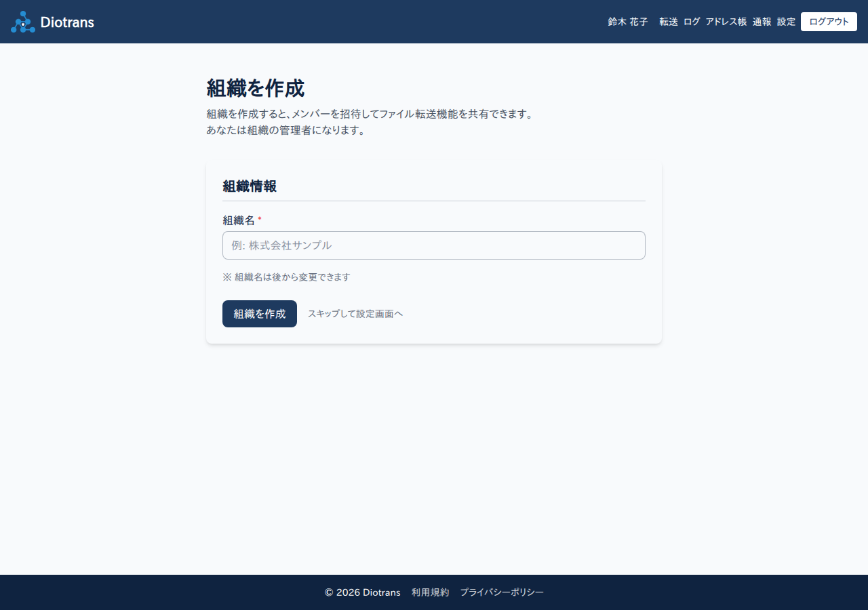Click the 組織を作成 submit button
The image size is (868, 610).
click(260, 314)
